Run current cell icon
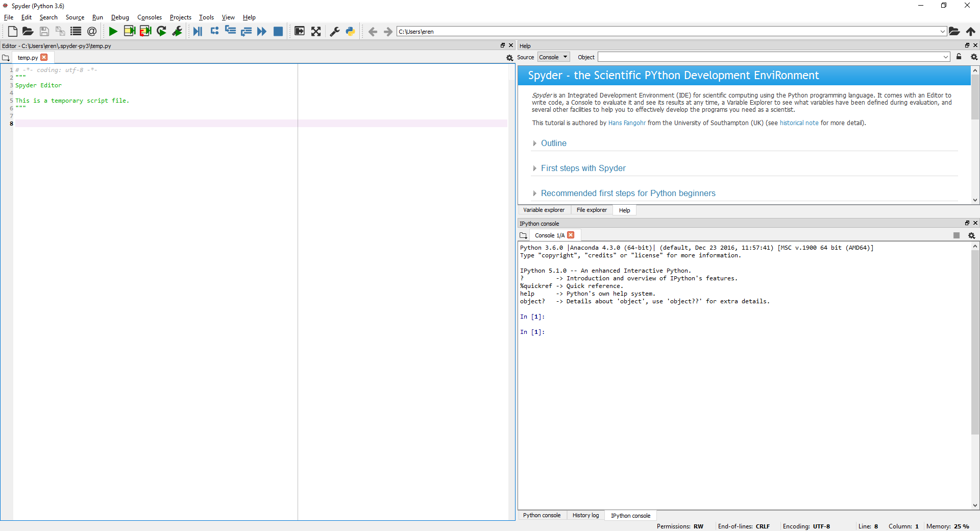980x531 pixels. (x=130, y=31)
